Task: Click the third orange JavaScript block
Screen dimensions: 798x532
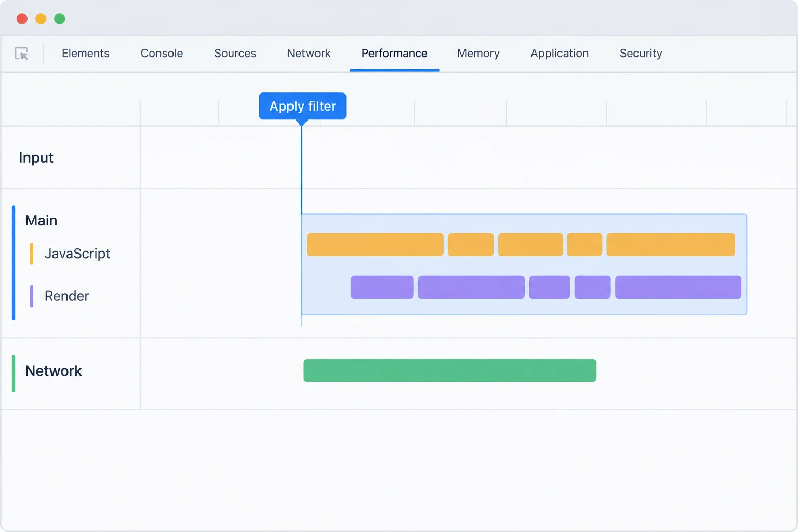Action: pos(530,245)
